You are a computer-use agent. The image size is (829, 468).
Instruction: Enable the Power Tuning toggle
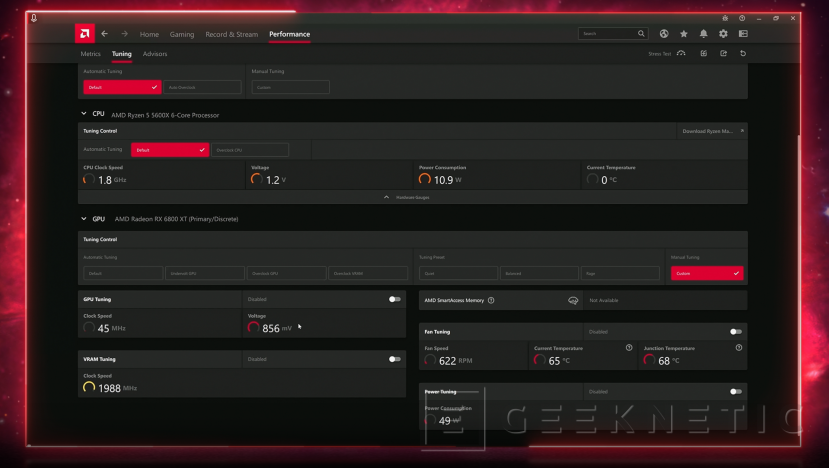pos(735,392)
